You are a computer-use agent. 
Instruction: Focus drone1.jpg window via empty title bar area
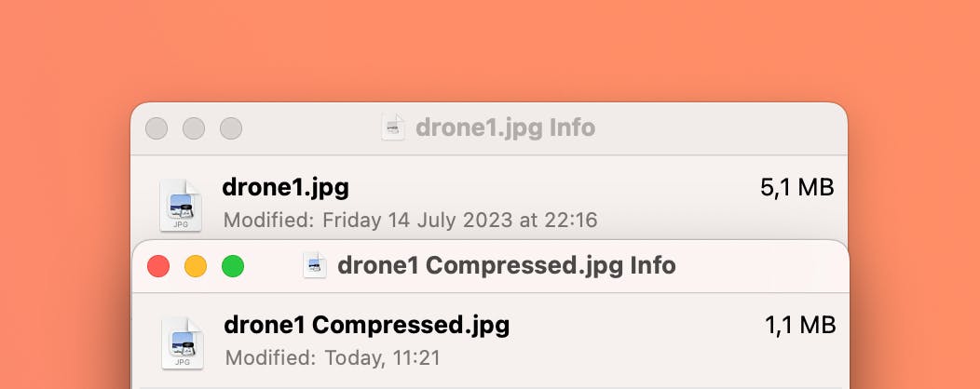tap(719, 128)
